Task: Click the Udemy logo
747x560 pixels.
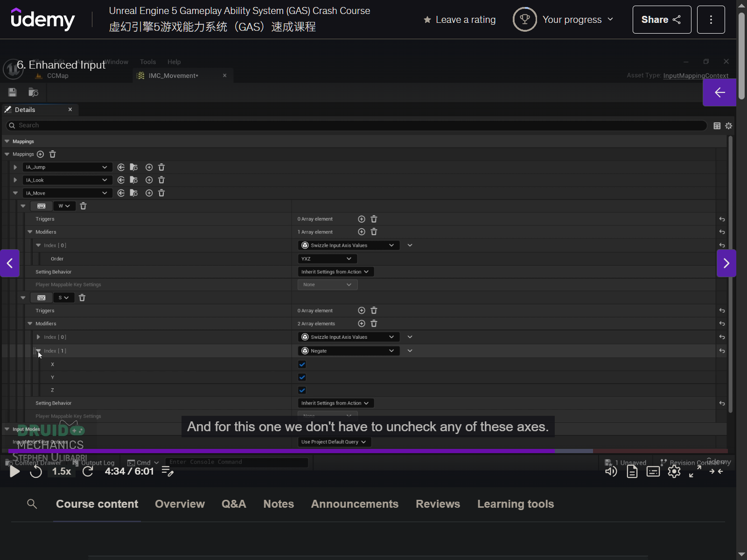Action: [x=42, y=19]
